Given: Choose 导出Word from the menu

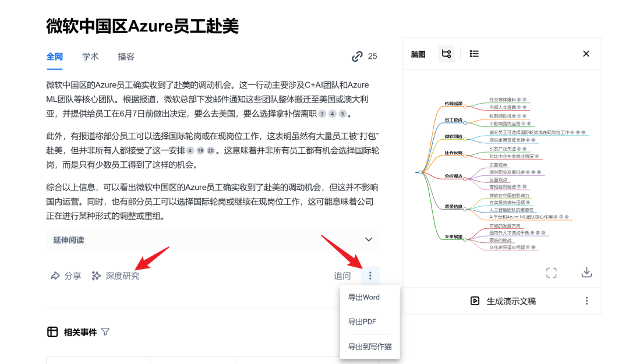Looking at the screenshot, I should point(364,298).
